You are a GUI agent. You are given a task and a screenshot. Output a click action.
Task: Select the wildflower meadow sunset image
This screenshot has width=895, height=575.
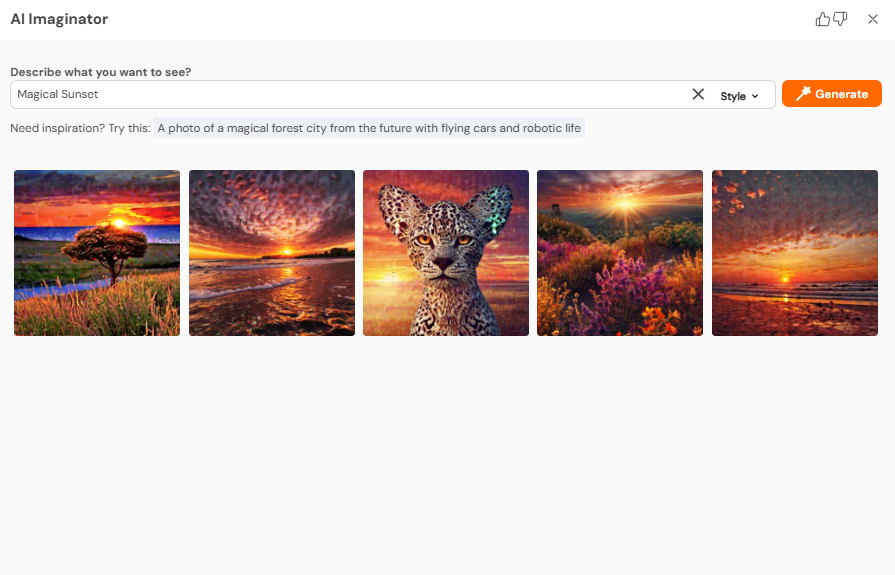pyautogui.click(x=620, y=253)
